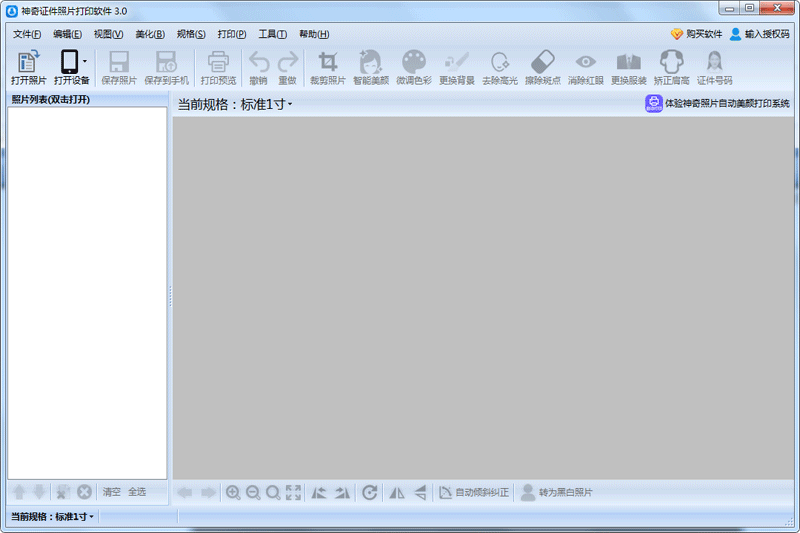The width and height of the screenshot is (800, 533).
Task: Click the 输入授权码 button
Action: (x=760, y=34)
